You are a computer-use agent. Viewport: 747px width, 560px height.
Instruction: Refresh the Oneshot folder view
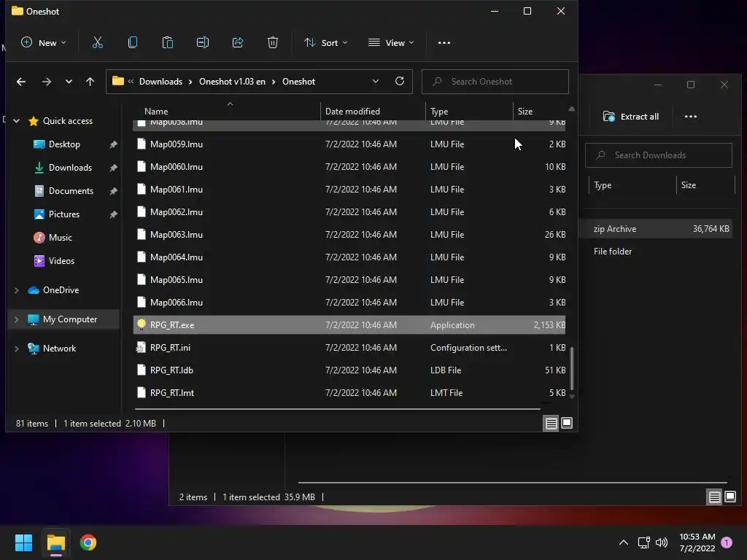400,81
